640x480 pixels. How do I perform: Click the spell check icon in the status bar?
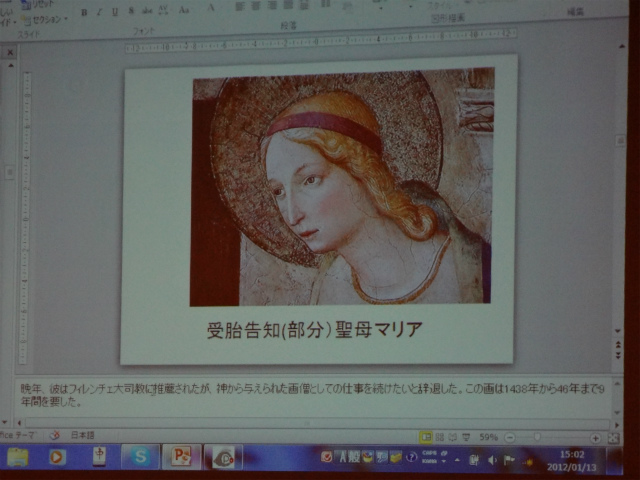(x=55, y=435)
